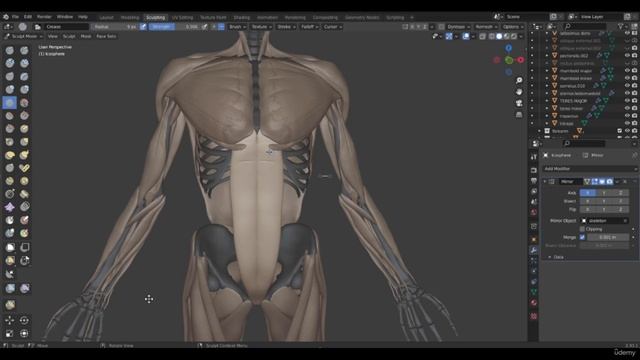Image resolution: width=640 pixels, height=360 pixels.
Task: Hide pectoralis.002 via eye icon
Action: pyautogui.click(x=627, y=56)
